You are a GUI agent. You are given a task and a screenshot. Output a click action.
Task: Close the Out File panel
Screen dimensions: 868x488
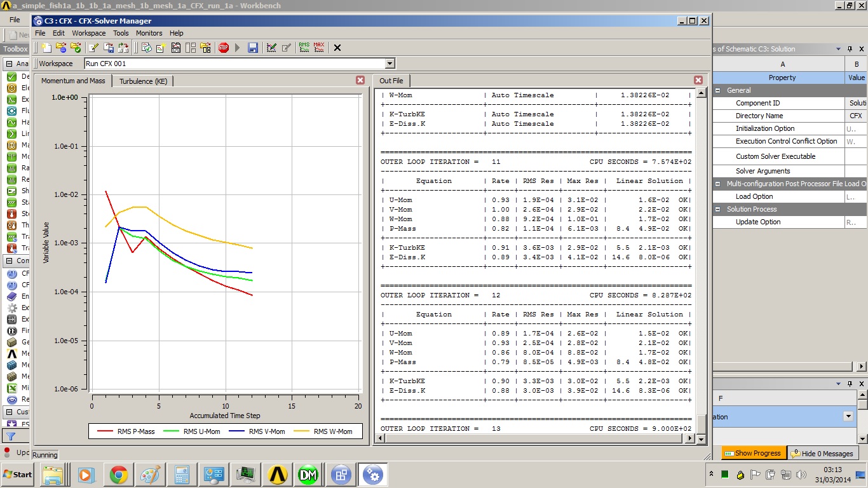(x=698, y=80)
